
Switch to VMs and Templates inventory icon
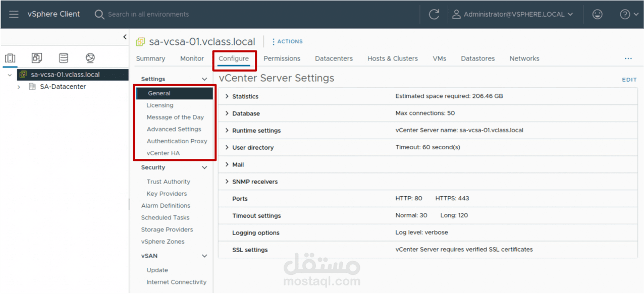(x=37, y=58)
